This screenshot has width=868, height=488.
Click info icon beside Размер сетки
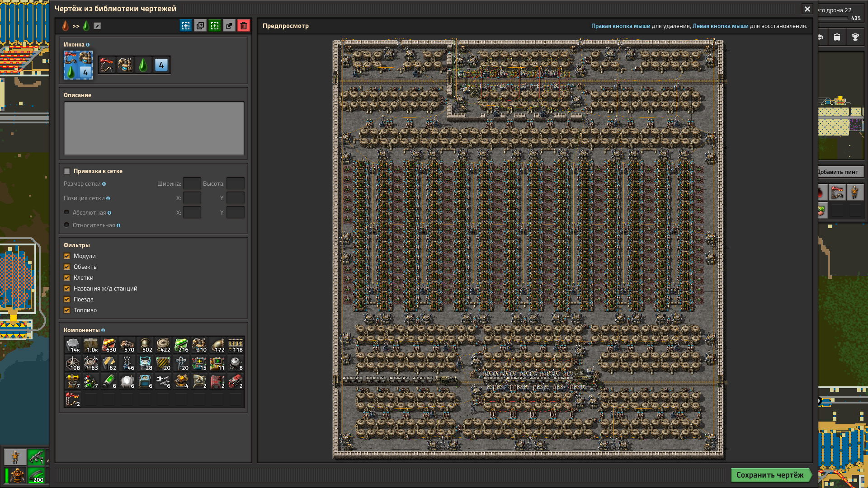104,184
